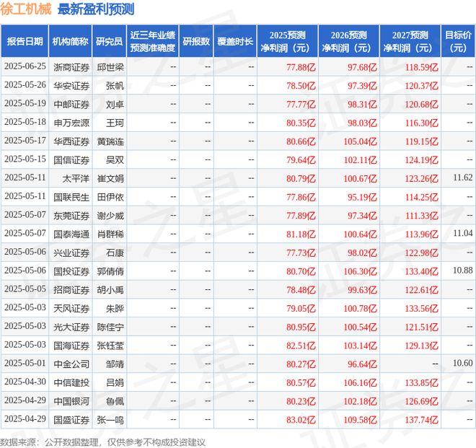This screenshot has width=476, height=448.
Task: Select 国联民生 institution cell
Action: 71,198
